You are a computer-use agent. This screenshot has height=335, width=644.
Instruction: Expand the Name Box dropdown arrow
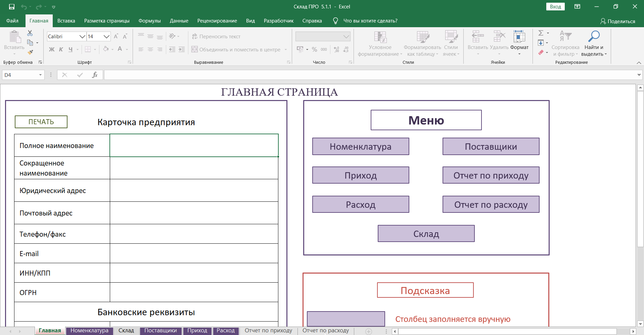tap(40, 75)
